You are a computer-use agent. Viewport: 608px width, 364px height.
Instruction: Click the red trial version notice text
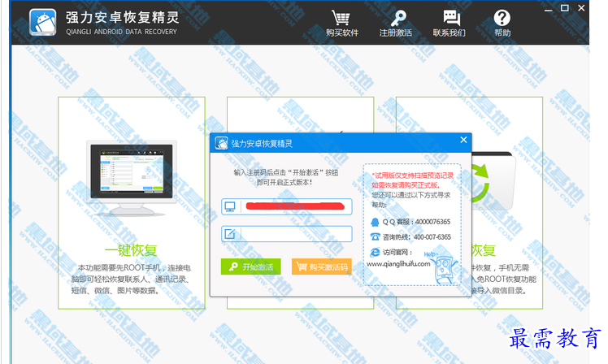(413, 180)
